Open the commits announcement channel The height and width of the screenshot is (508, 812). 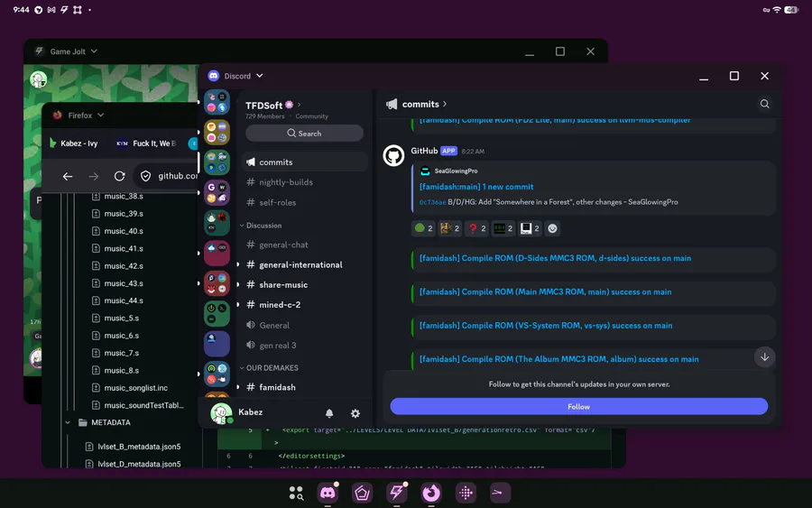(x=305, y=162)
